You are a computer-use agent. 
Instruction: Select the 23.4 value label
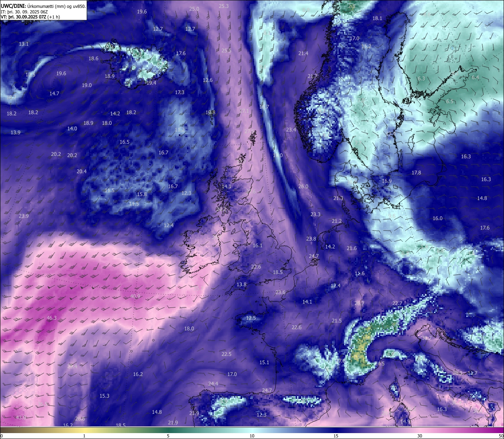(x=291, y=130)
